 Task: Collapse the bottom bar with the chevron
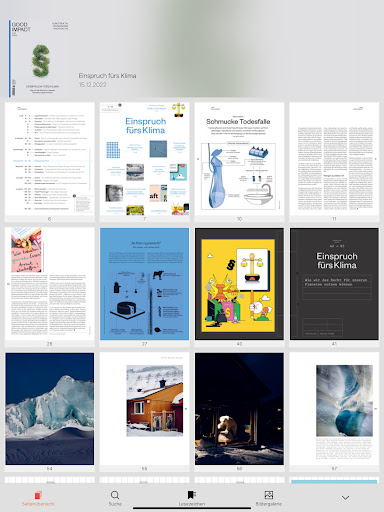[x=346, y=498]
